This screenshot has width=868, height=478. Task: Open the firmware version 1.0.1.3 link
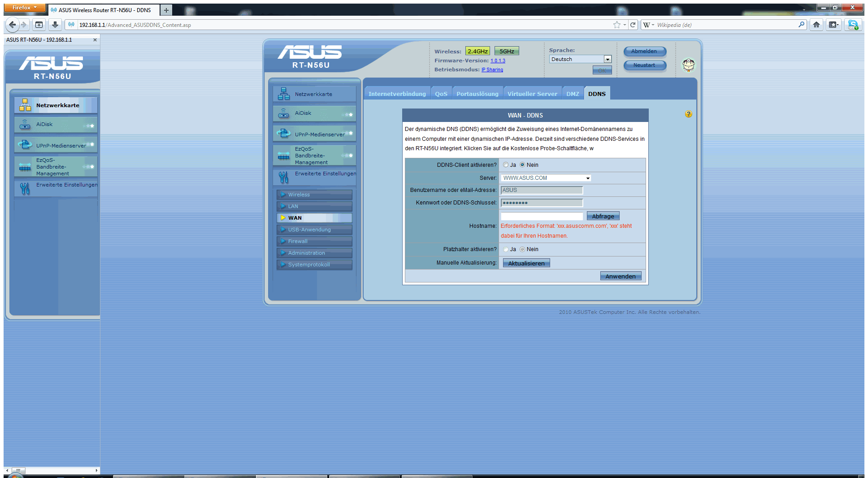pyautogui.click(x=498, y=61)
